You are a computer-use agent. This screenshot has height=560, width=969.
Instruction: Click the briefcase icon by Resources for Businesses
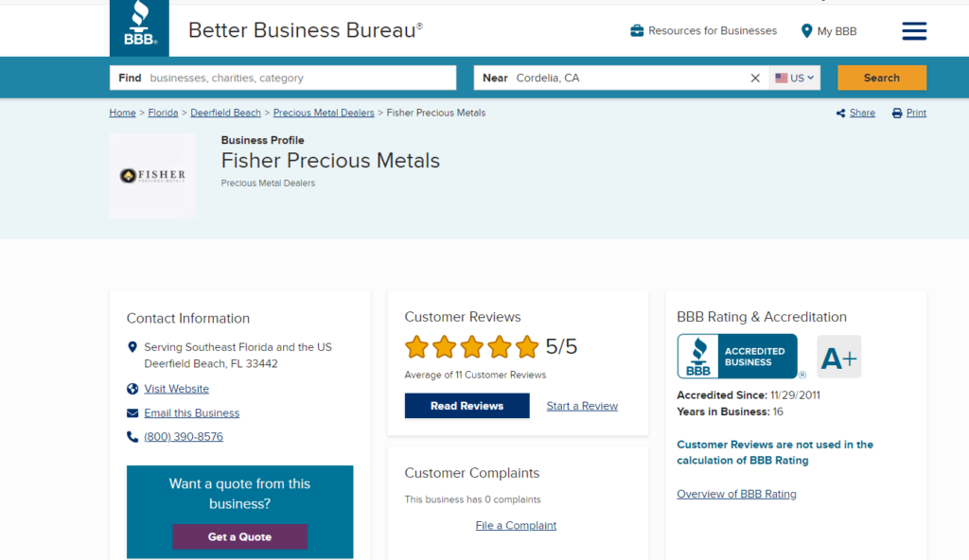click(637, 31)
